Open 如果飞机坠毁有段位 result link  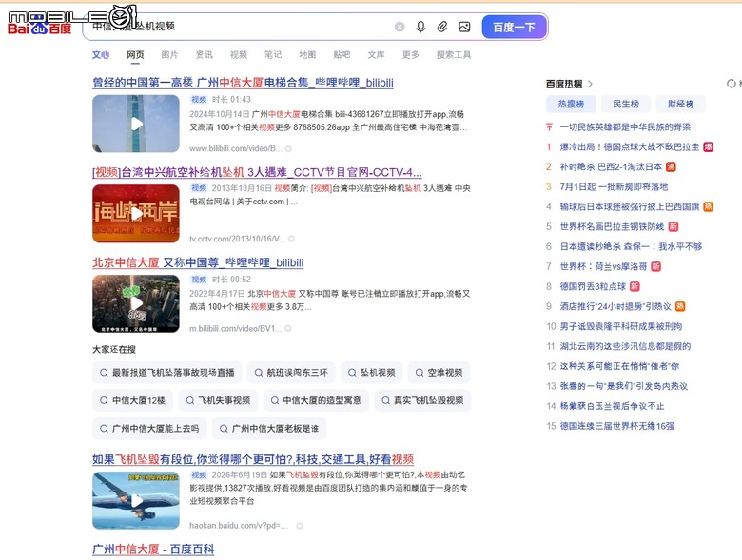click(x=253, y=459)
